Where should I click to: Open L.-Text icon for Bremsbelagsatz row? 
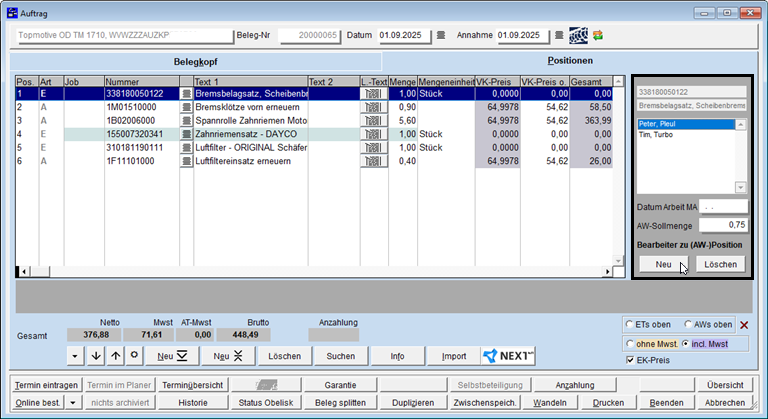[x=374, y=94]
